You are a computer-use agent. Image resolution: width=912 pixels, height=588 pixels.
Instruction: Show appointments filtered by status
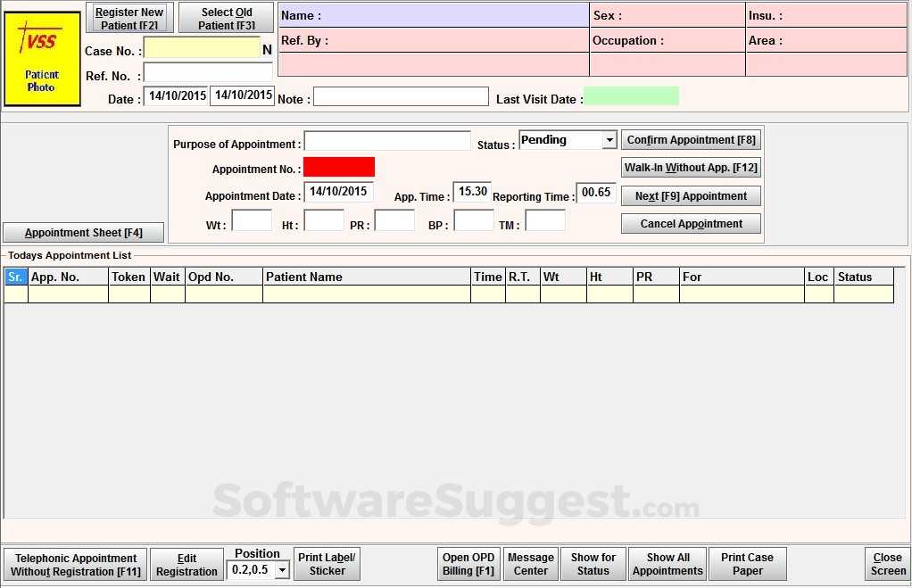pyautogui.click(x=593, y=563)
